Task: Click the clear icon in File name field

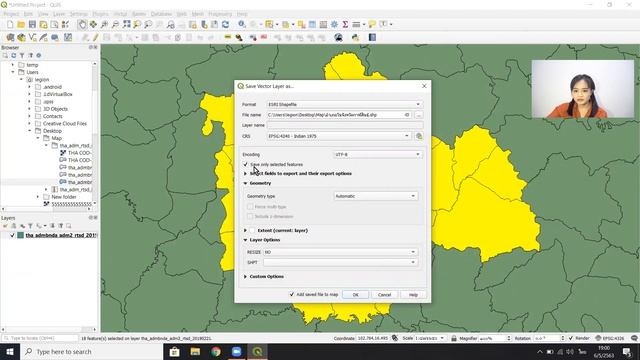Action: point(407,115)
